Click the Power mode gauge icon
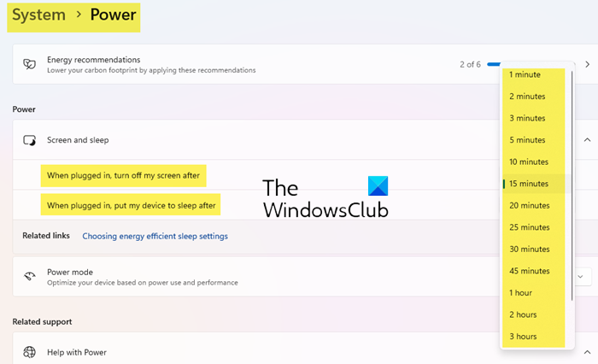The width and height of the screenshot is (598, 364). [29, 276]
